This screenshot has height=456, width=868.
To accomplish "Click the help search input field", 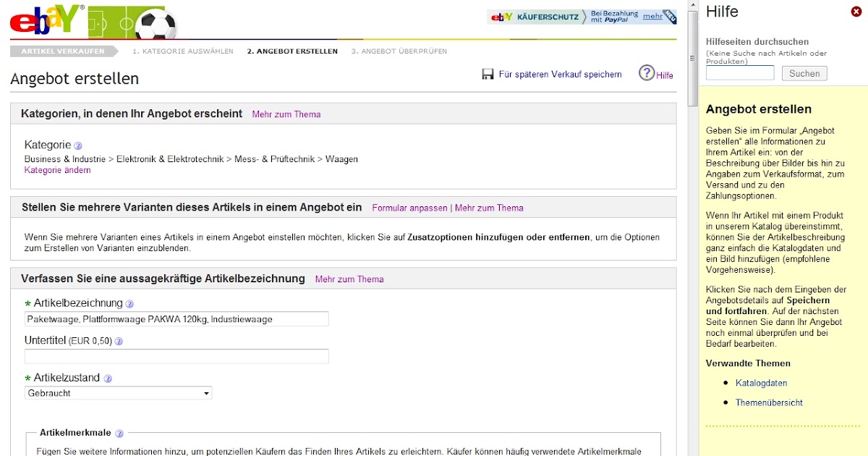I will coord(740,73).
